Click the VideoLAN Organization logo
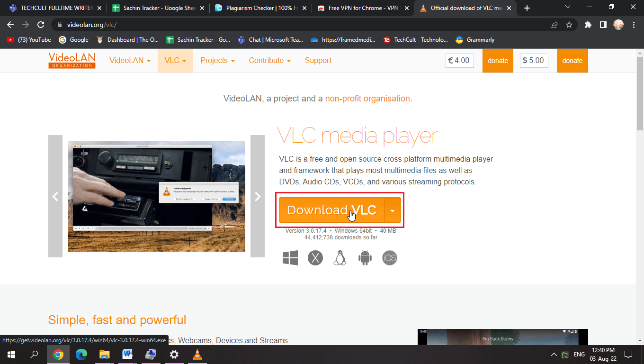 72,60
